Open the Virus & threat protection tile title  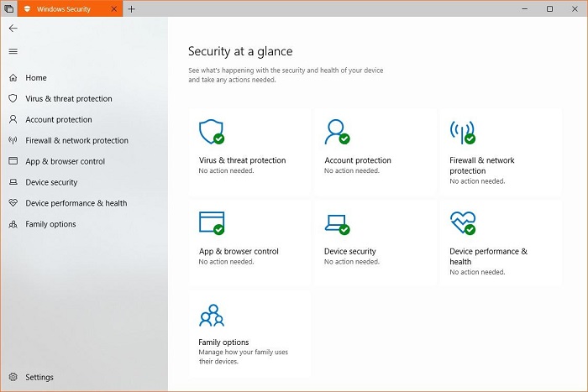click(x=242, y=160)
